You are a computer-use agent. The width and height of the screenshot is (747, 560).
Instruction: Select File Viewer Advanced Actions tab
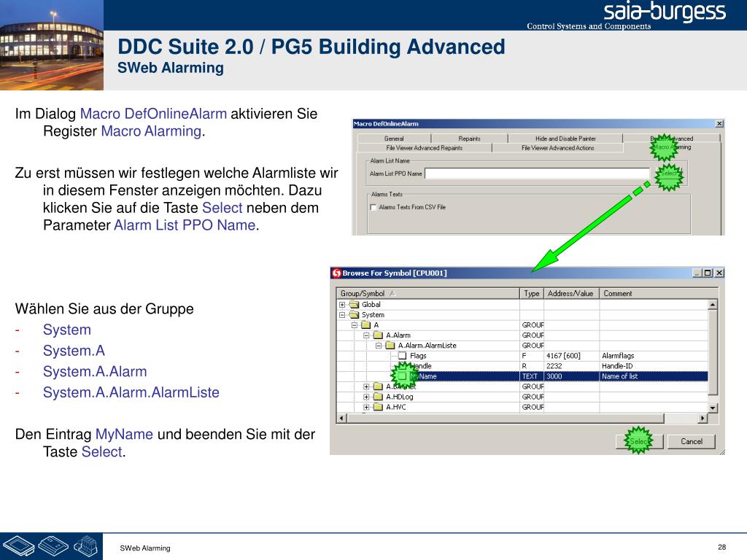tap(558, 148)
